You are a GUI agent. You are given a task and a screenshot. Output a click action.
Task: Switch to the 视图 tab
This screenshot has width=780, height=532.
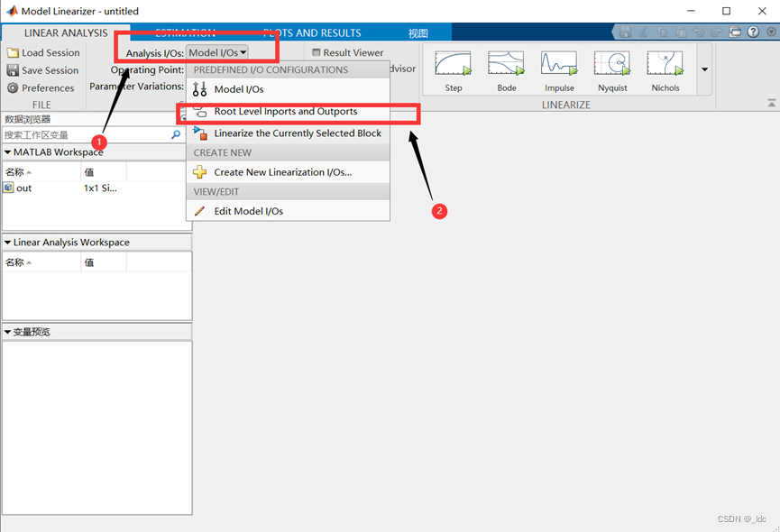[418, 33]
